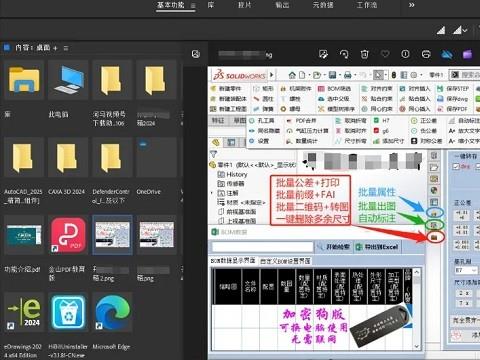Switch to the 胶片 workspace tab
The image size is (480, 360).
pos(245,5)
